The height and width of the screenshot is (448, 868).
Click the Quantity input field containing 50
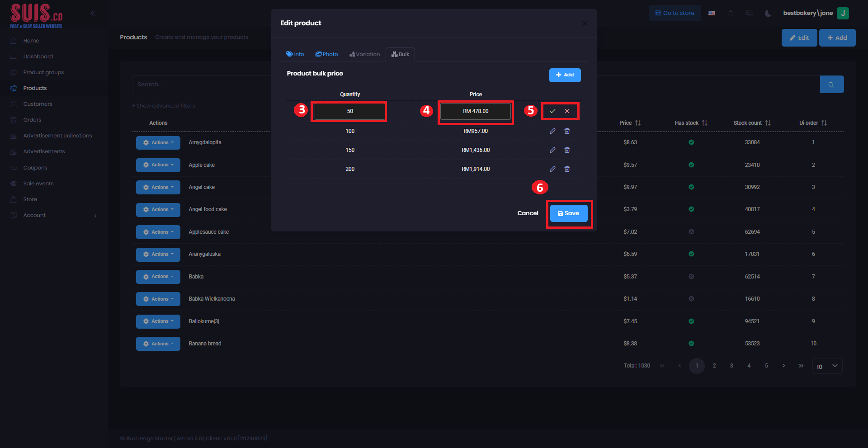tap(349, 111)
